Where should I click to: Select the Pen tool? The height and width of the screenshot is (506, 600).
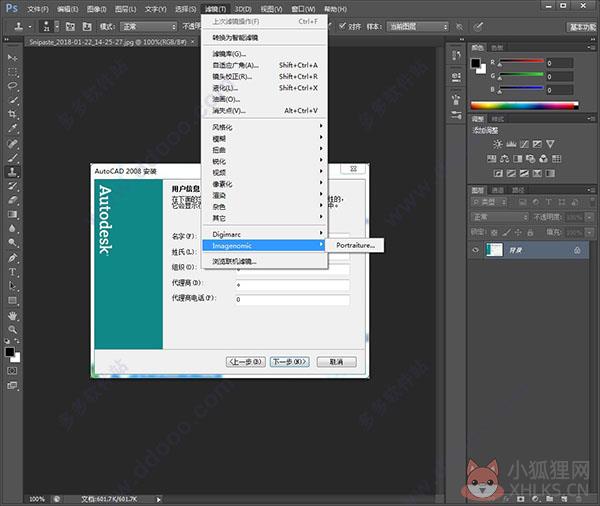coord(12,258)
